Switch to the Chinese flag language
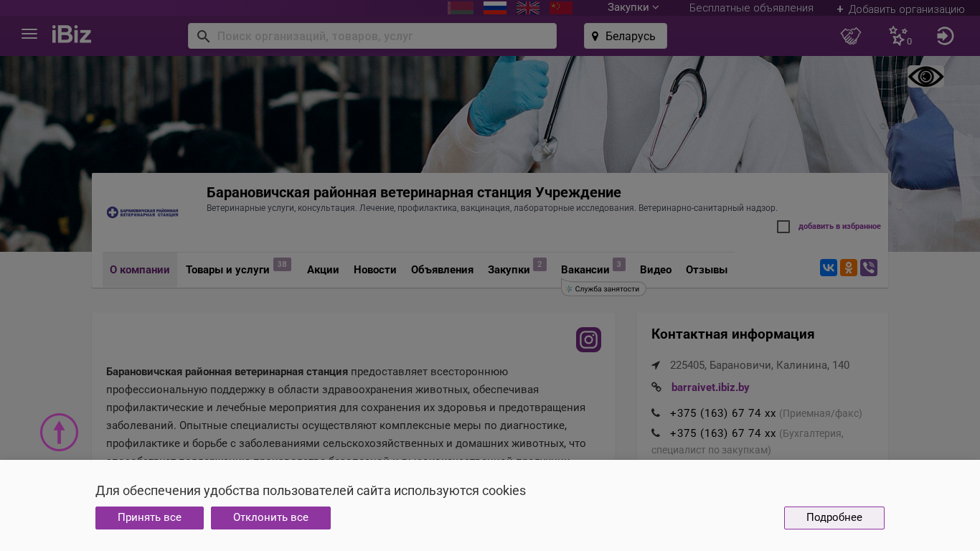This screenshot has height=551, width=980. coord(561,8)
